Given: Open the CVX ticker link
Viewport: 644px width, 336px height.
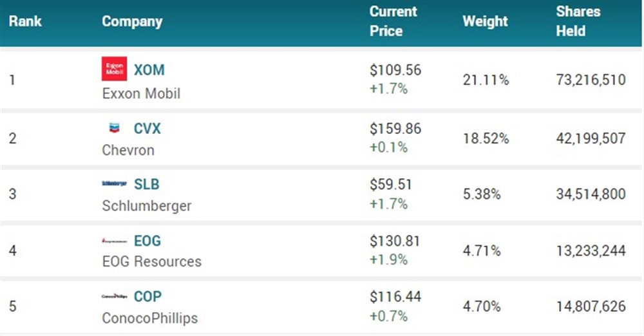Looking at the screenshot, I should point(147,128).
